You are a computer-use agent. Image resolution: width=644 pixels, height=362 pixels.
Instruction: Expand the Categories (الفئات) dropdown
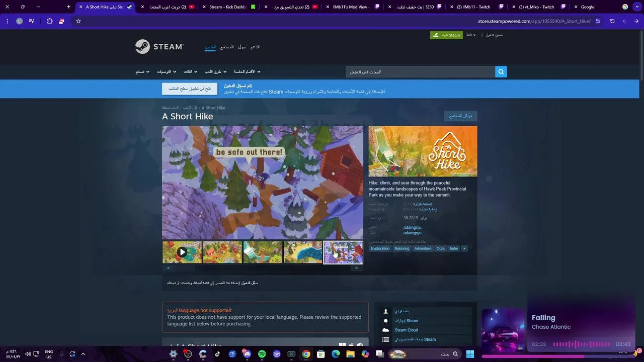[191, 72]
